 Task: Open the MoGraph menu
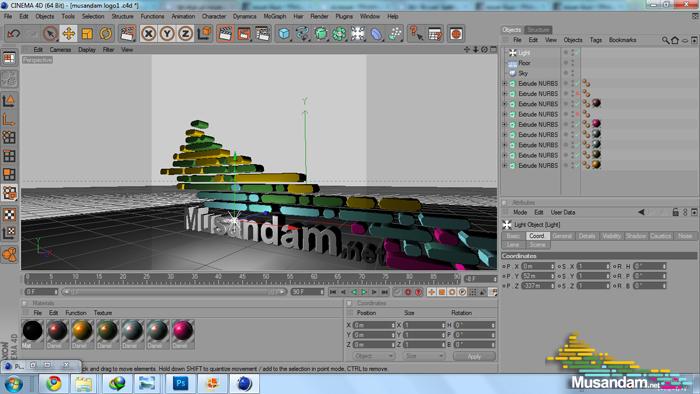pyautogui.click(x=275, y=16)
